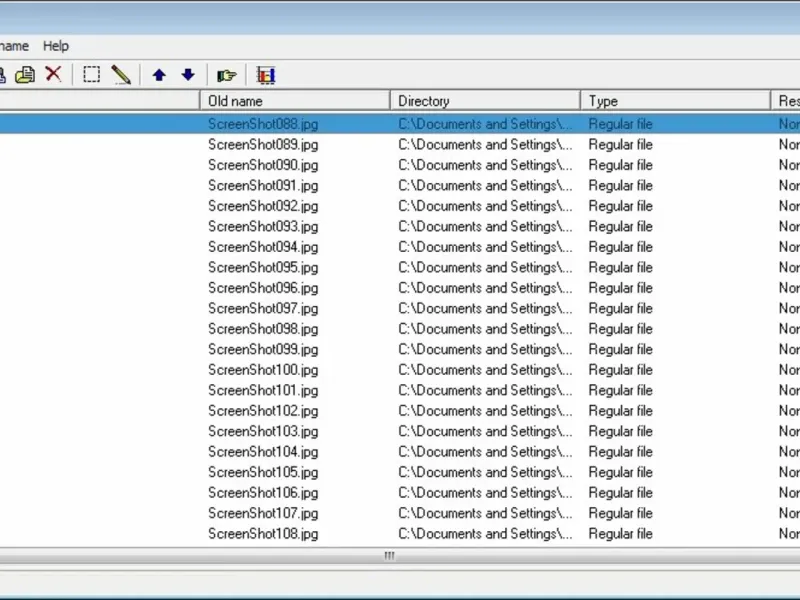This screenshot has width=800, height=600.
Task: Click directory cell of ScreenShot108.jpg row
Action: pyautogui.click(x=485, y=534)
